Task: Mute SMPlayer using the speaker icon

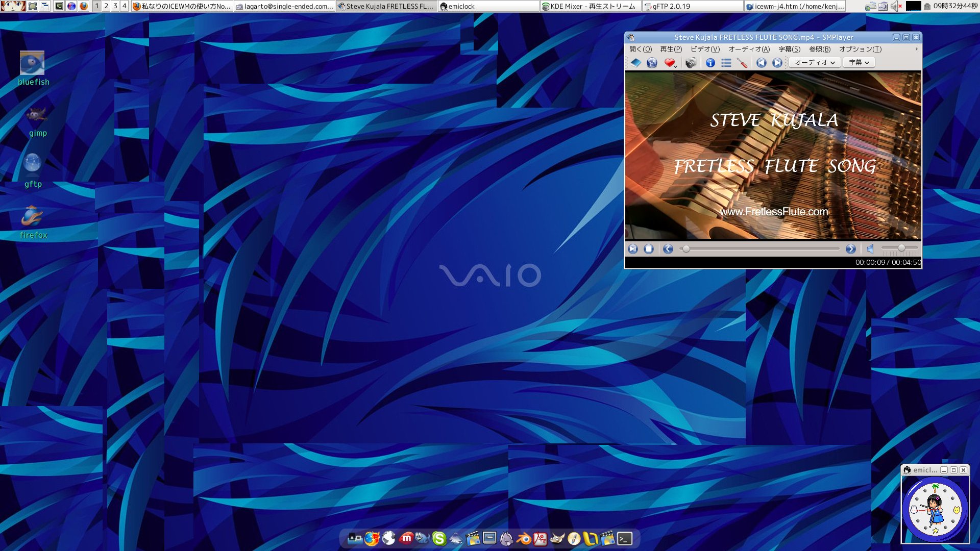Action: [x=869, y=249]
